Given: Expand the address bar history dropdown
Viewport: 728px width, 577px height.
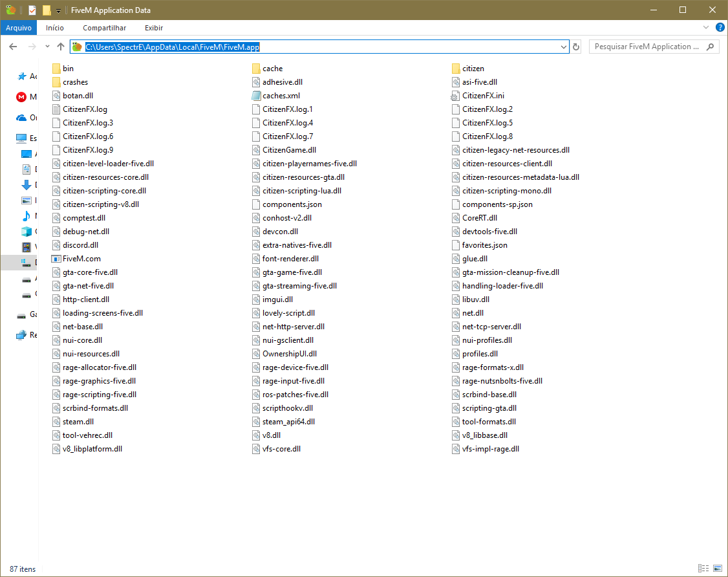Looking at the screenshot, I should click(563, 47).
